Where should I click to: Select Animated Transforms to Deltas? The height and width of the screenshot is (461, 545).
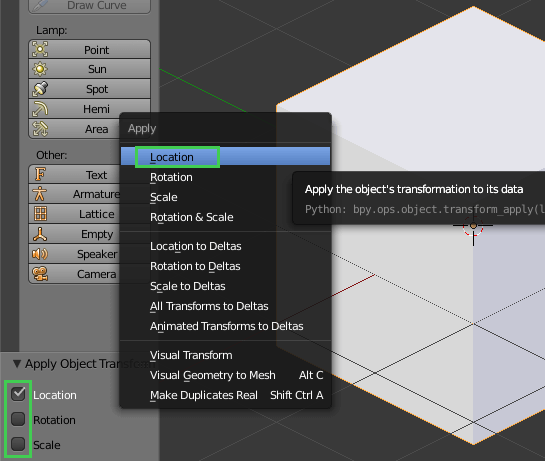225,326
